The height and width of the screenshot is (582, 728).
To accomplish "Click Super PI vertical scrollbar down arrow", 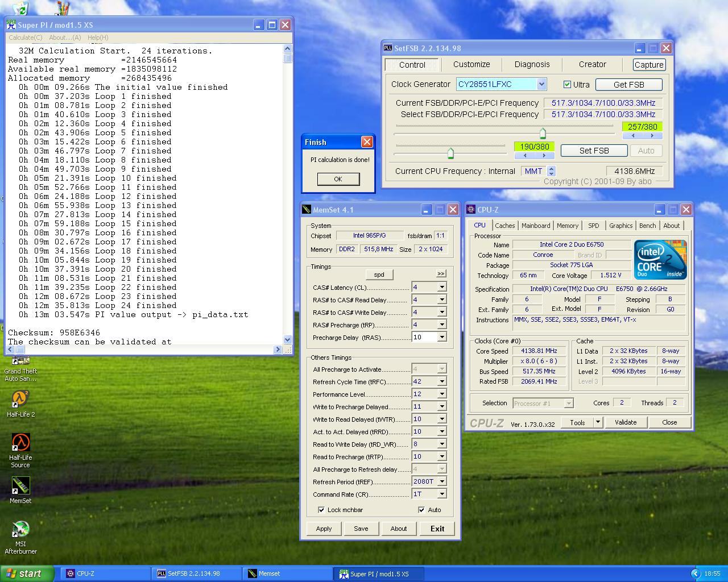I will [x=287, y=340].
